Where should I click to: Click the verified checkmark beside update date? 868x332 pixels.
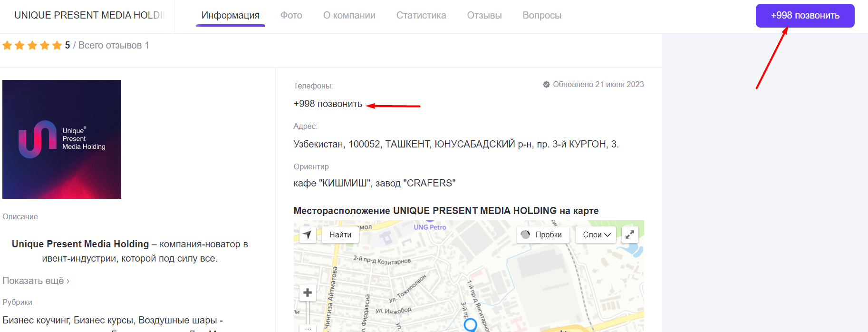(546, 84)
